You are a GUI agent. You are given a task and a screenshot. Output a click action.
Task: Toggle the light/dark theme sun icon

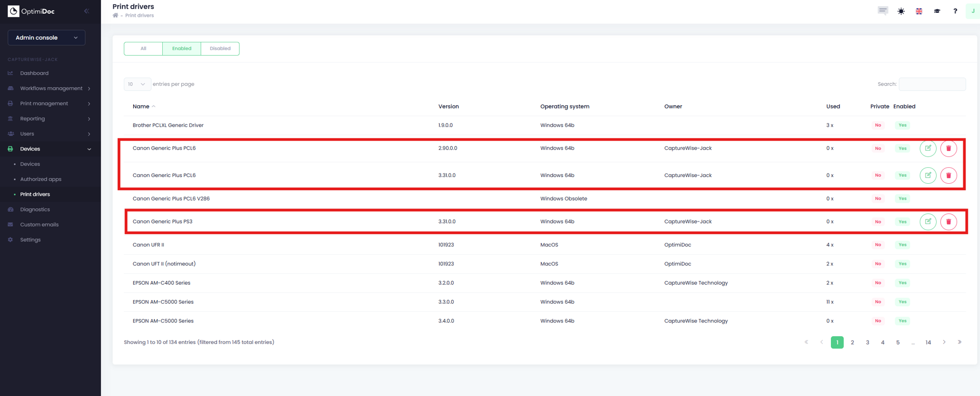point(901,11)
